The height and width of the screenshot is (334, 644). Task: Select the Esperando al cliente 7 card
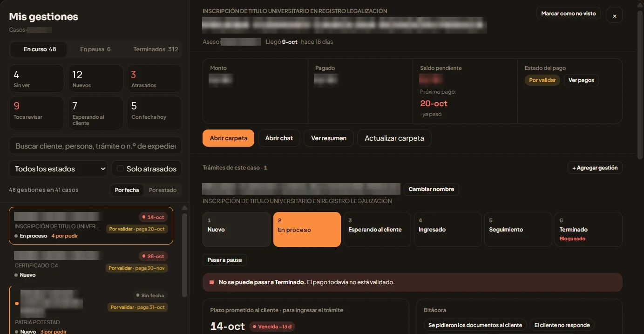pos(95,113)
